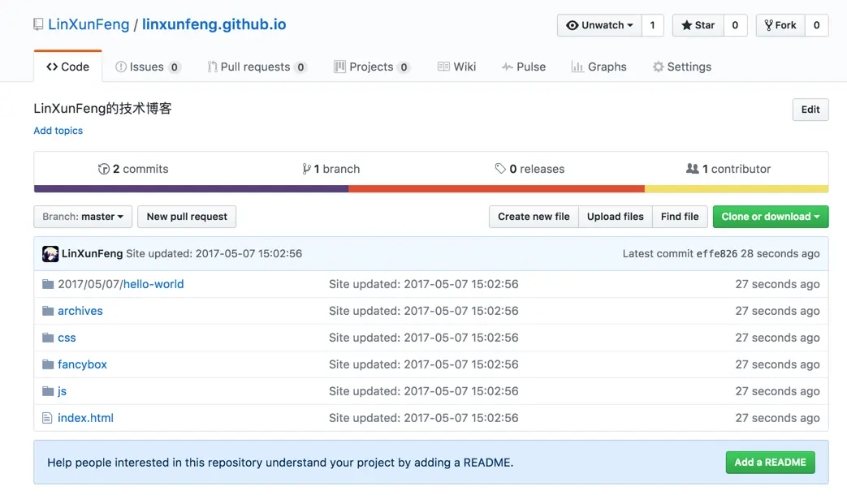847x504 pixels.
Task: Click the New pull request button
Action: [187, 217]
